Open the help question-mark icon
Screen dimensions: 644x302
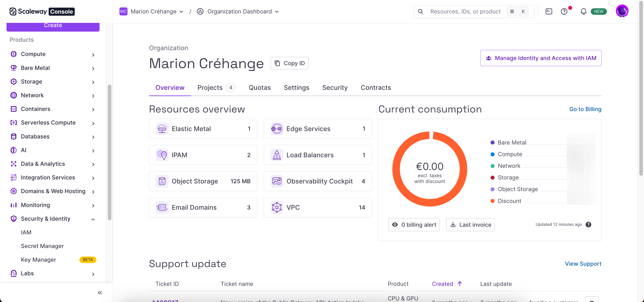(x=564, y=11)
